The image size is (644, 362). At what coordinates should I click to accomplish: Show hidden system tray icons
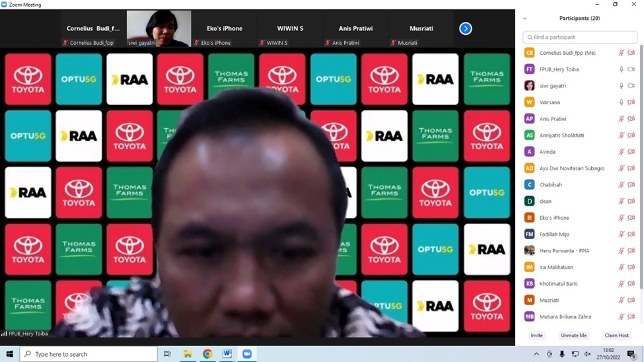pos(536,354)
